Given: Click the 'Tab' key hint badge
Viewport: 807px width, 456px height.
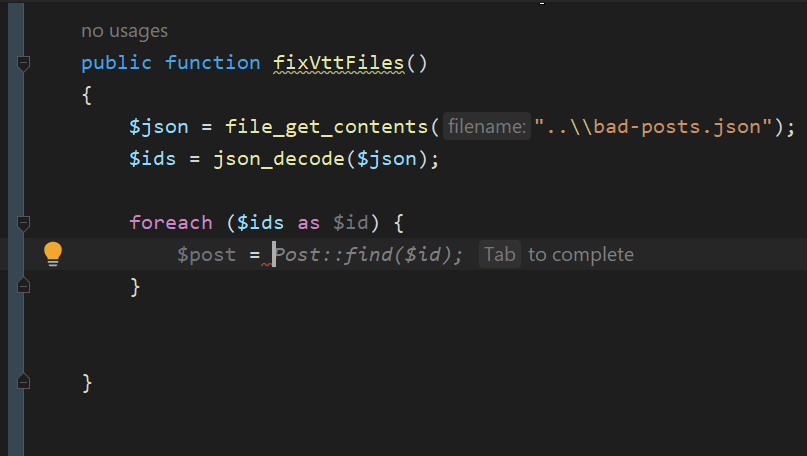Looking at the screenshot, I should point(500,254).
